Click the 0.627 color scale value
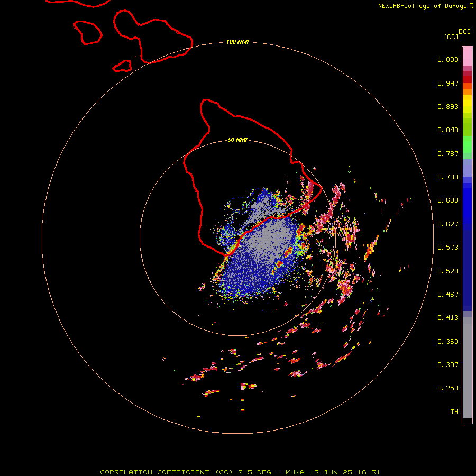The width and height of the screenshot is (476, 476). pos(448,224)
